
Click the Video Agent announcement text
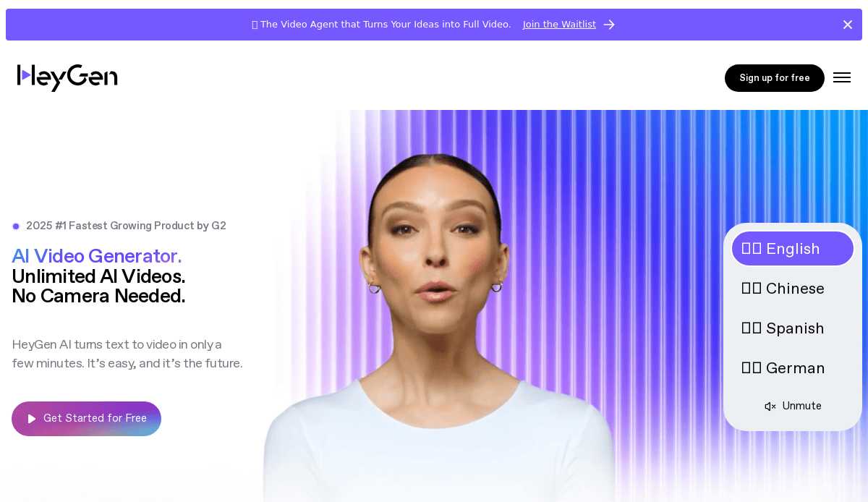[386, 25]
